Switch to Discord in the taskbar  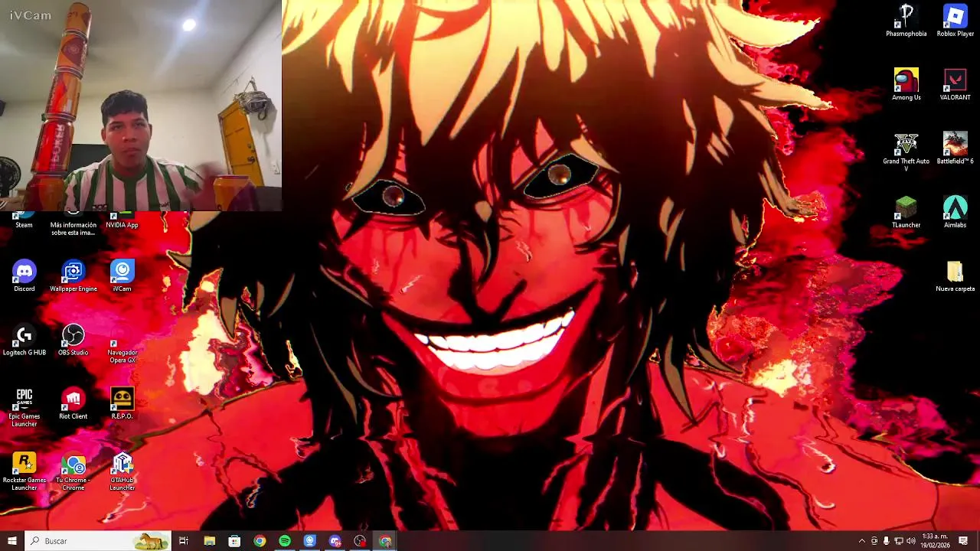335,541
